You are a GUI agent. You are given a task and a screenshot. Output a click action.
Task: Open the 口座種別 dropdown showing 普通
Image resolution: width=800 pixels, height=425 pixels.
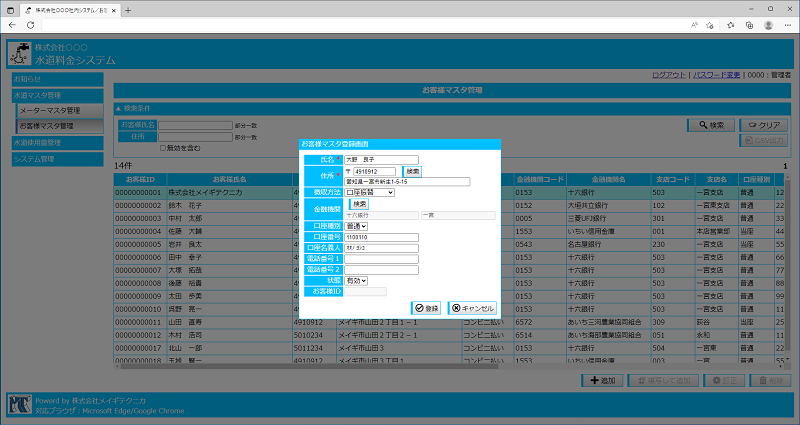(357, 226)
